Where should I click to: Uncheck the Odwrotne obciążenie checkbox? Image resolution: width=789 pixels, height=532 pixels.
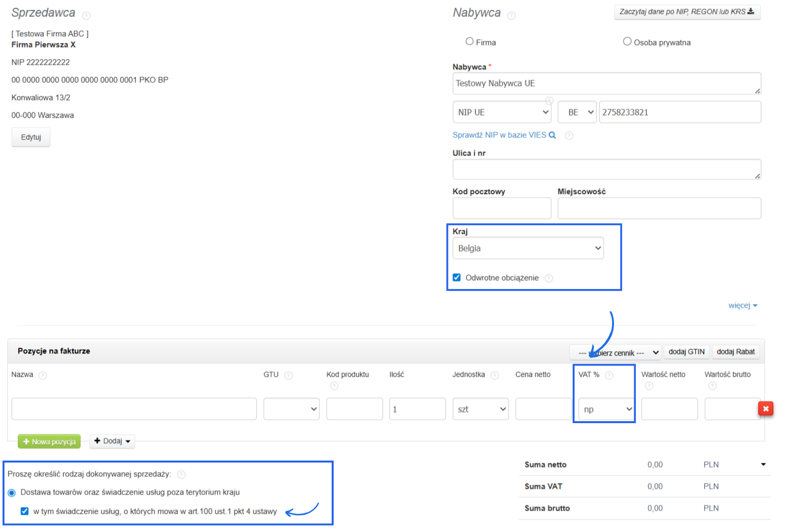pos(457,277)
